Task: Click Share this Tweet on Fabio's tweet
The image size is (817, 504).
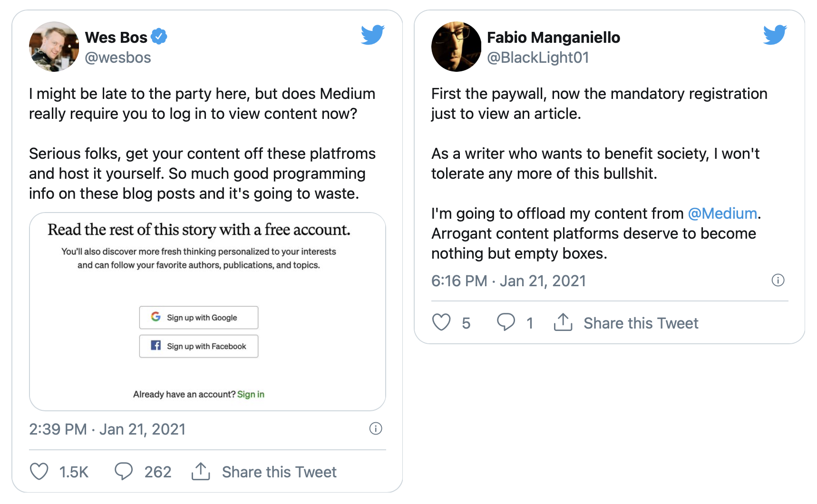Action: (641, 323)
